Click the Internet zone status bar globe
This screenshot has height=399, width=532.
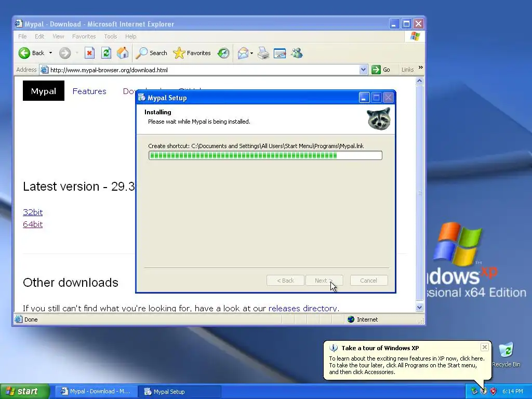351,320
